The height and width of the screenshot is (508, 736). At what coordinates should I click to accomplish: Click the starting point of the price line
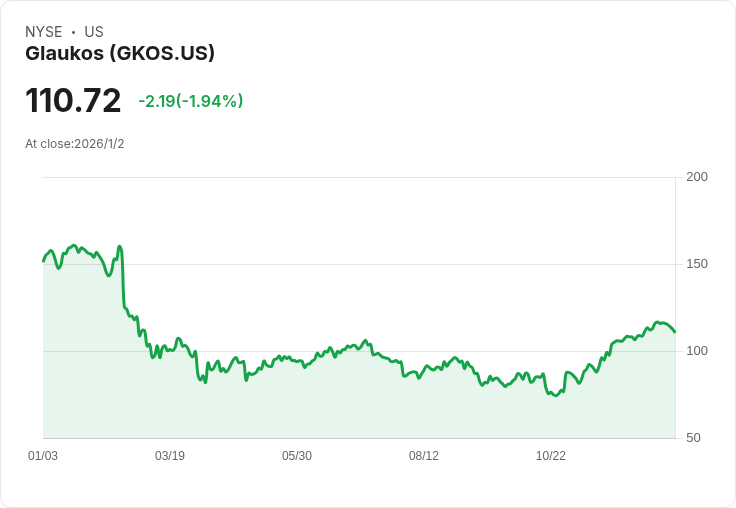pyautogui.click(x=43, y=261)
